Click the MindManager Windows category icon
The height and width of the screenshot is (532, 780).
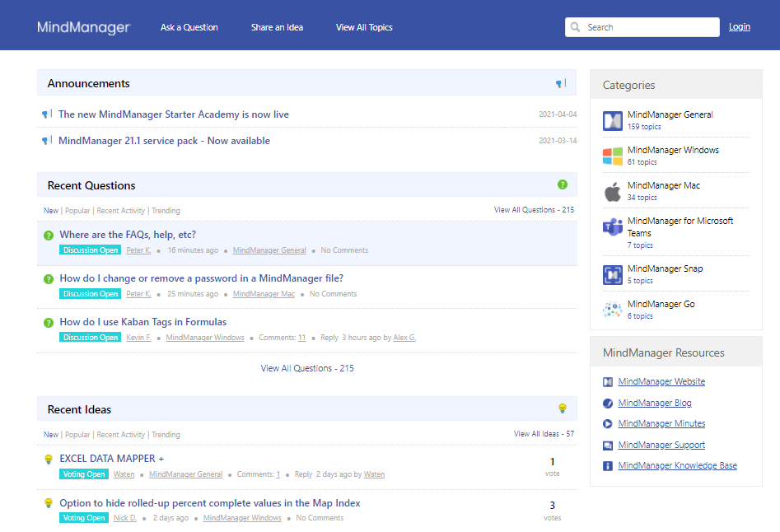pos(612,156)
